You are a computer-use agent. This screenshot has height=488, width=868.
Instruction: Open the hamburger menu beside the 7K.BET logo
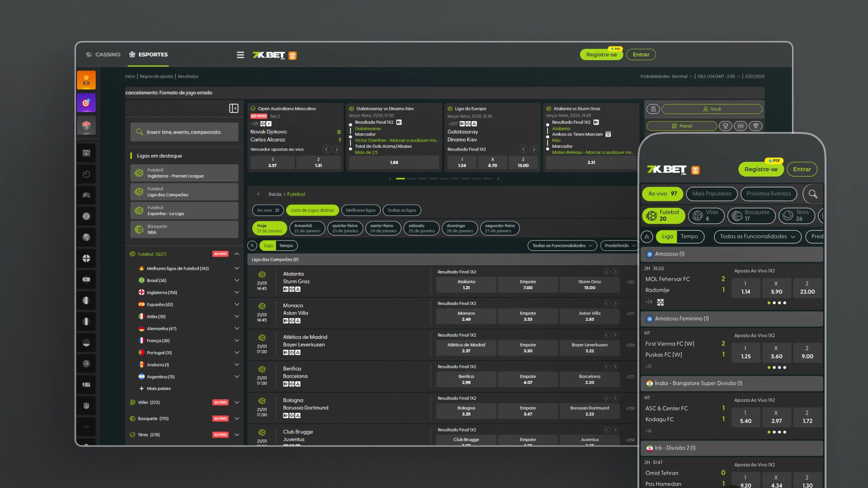point(240,55)
